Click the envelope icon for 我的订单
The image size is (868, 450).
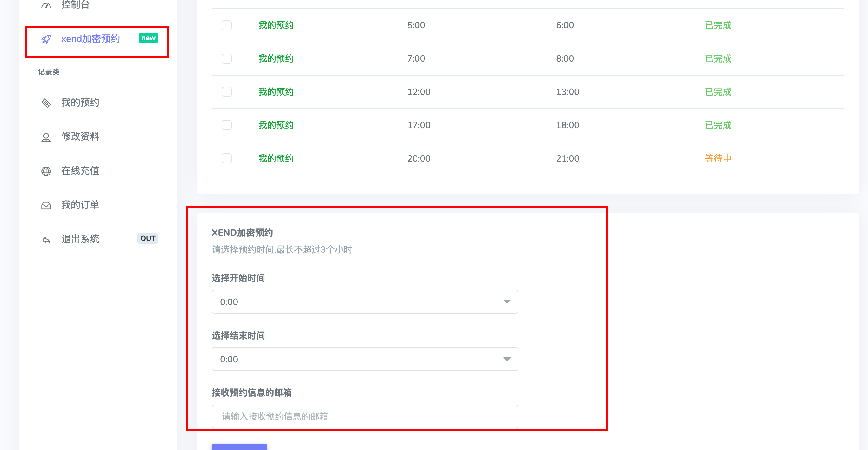(46, 205)
